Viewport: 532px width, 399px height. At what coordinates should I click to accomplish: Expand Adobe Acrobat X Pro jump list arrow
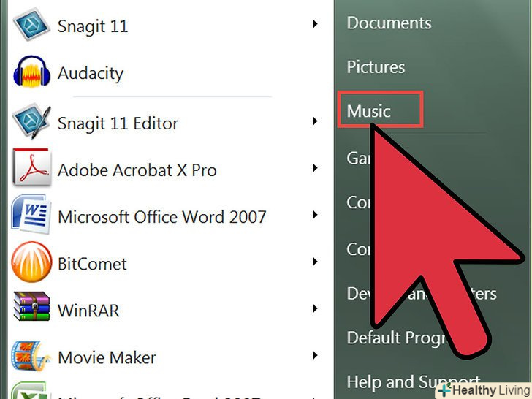[x=315, y=169]
